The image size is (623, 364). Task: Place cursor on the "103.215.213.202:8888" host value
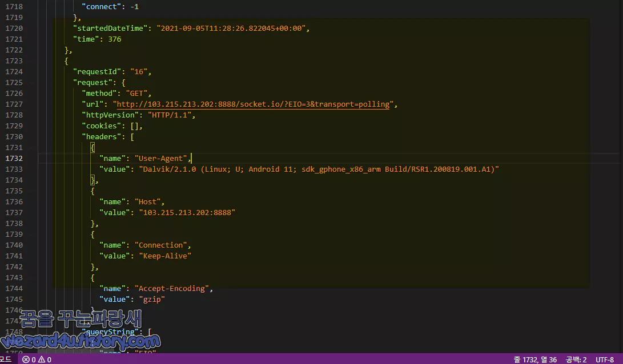187,212
